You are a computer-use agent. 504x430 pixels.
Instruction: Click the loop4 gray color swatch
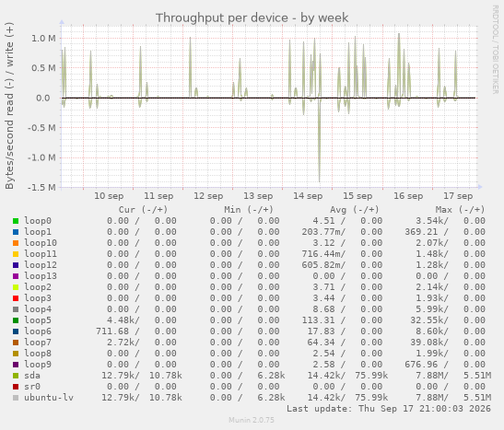tap(16, 309)
